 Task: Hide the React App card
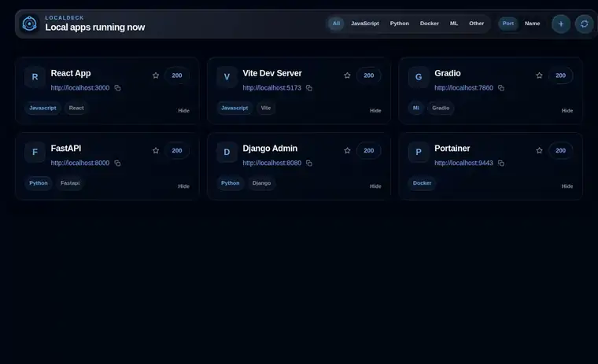point(183,111)
